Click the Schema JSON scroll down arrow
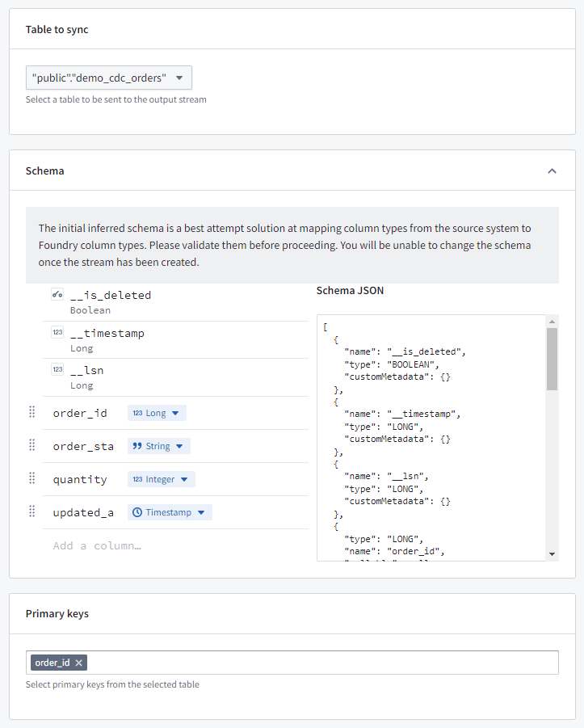This screenshot has height=728, width=584. (552, 553)
